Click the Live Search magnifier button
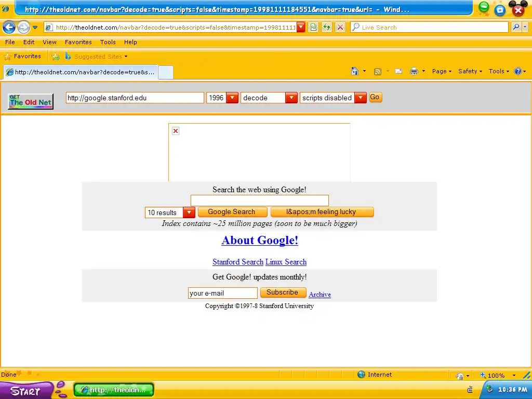 tap(516, 27)
